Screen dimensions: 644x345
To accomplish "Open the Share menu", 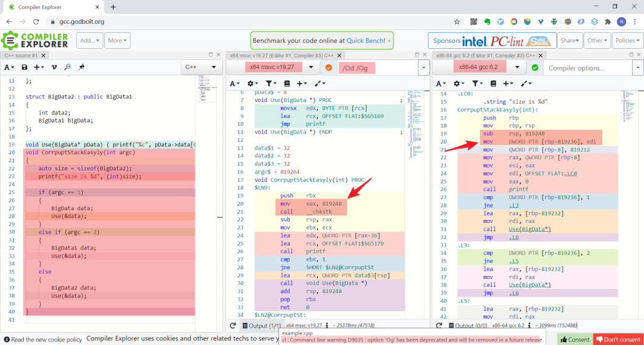I will tap(570, 41).
